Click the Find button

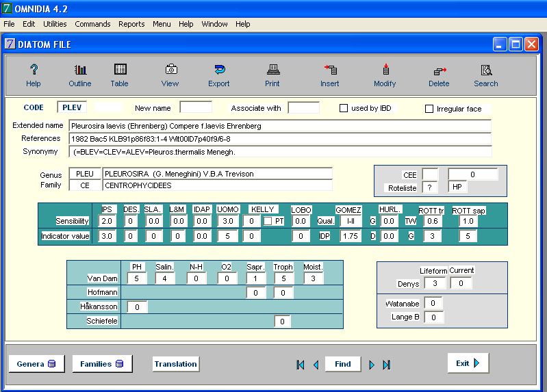pos(343,364)
